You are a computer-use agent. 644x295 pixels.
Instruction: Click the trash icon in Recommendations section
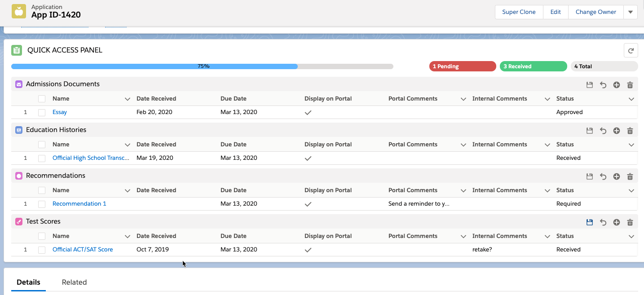pyautogui.click(x=630, y=176)
